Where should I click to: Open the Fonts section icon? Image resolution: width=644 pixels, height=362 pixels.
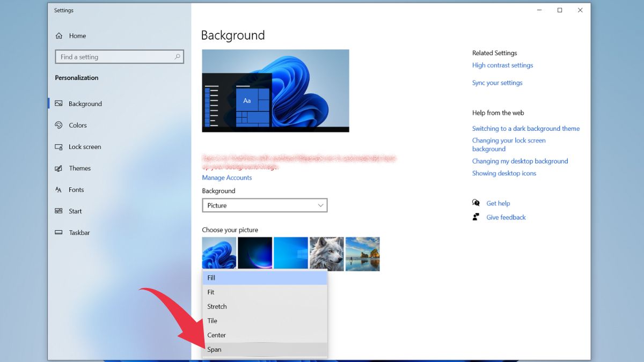point(59,190)
